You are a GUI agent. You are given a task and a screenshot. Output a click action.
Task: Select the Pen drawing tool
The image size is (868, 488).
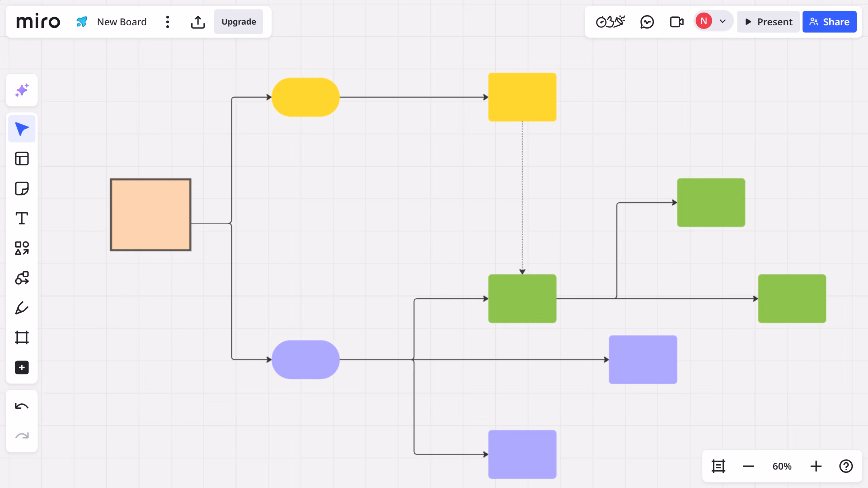(22, 308)
